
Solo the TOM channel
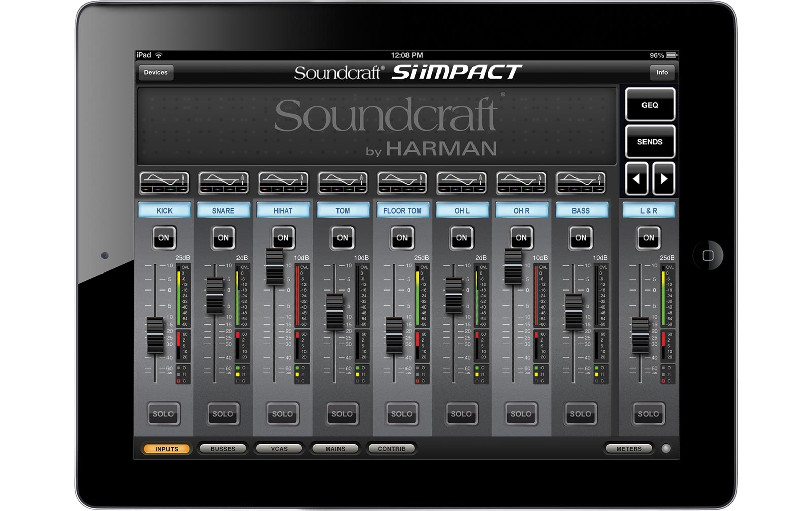coord(342,414)
